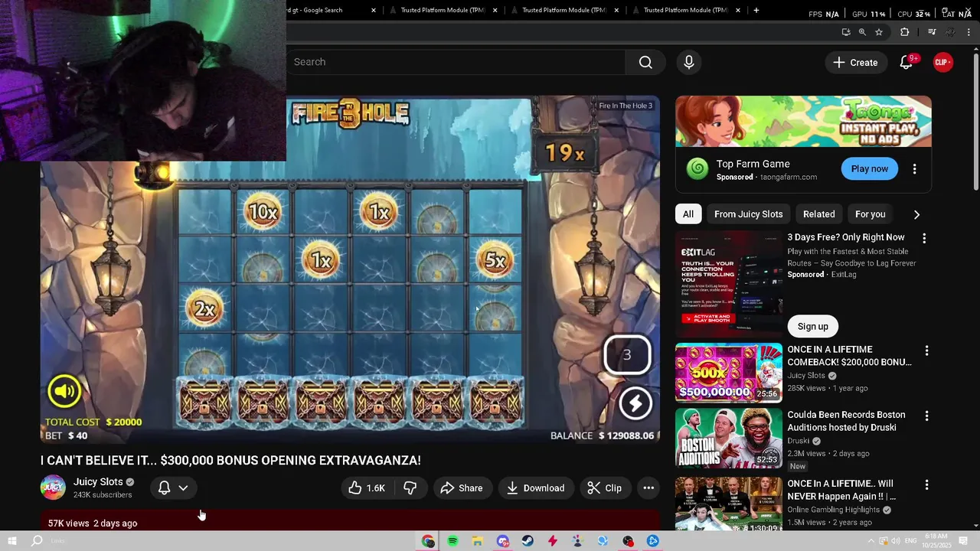Click Play now on Taonga ad
Screen dimensions: 980x551
[x=870, y=169]
